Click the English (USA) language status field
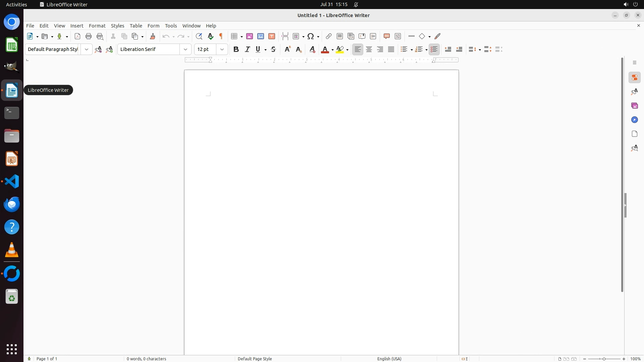644x362 pixels. click(x=389, y=359)
